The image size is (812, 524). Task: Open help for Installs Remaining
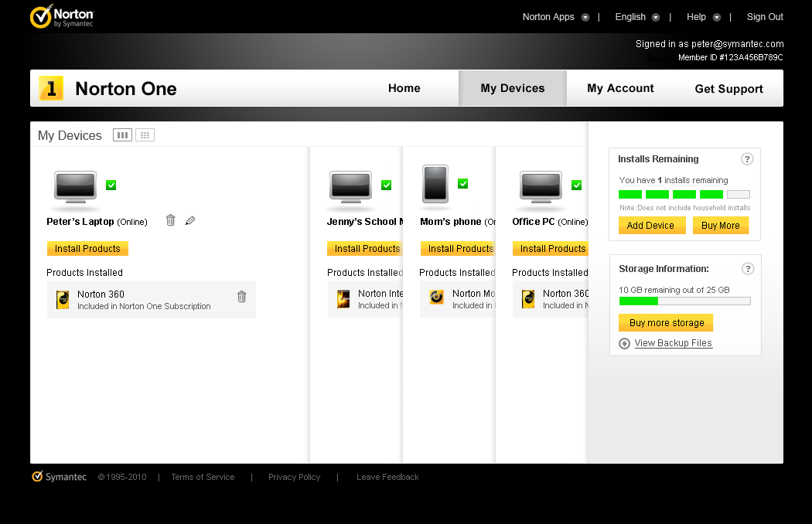point(747,159)
